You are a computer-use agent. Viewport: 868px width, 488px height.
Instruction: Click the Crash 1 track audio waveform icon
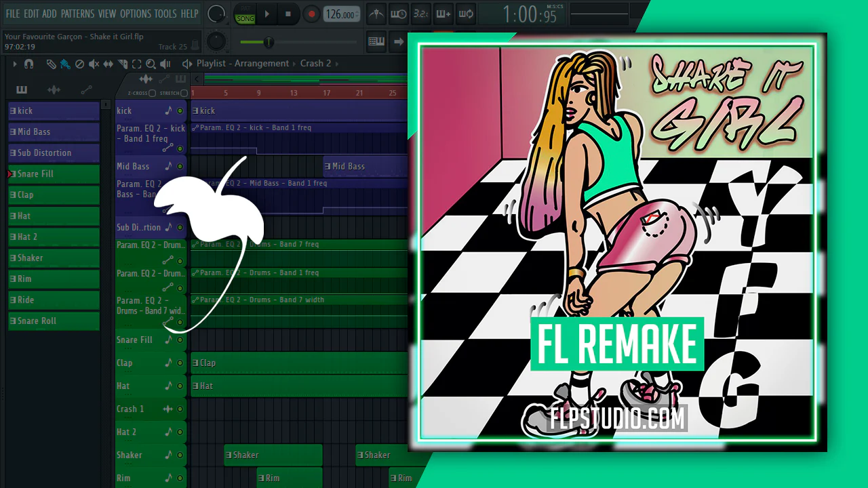[x=168, y=409]
